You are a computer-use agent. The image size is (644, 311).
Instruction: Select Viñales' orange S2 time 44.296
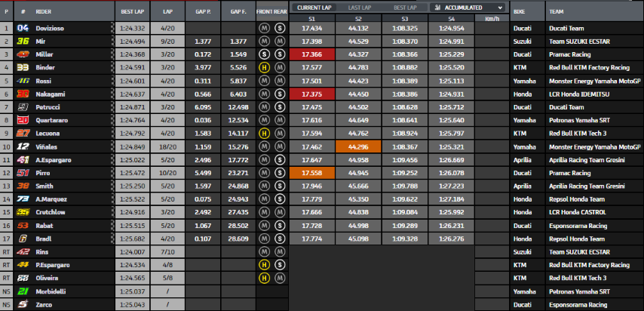[x=357, y=146]
